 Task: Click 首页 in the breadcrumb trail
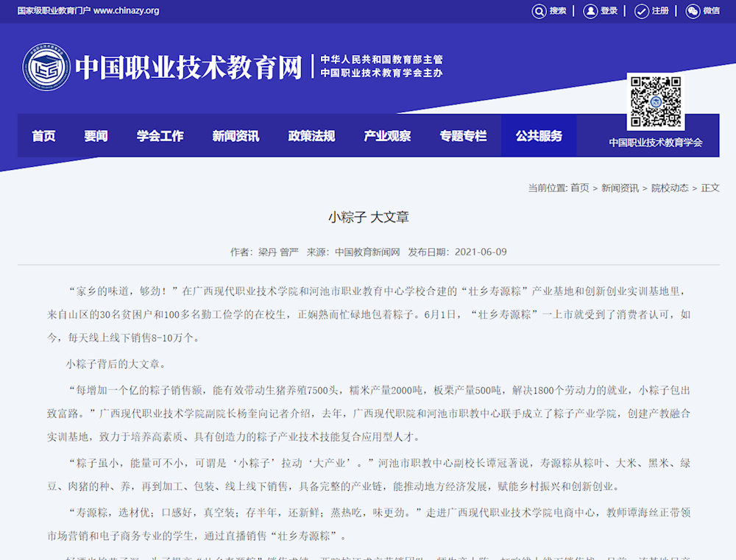579,188
